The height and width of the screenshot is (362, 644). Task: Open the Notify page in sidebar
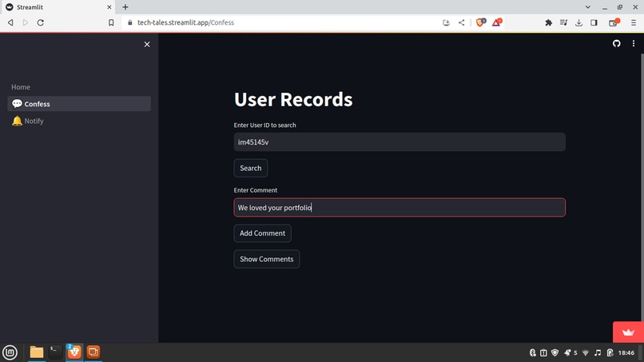tap(79, 121)
